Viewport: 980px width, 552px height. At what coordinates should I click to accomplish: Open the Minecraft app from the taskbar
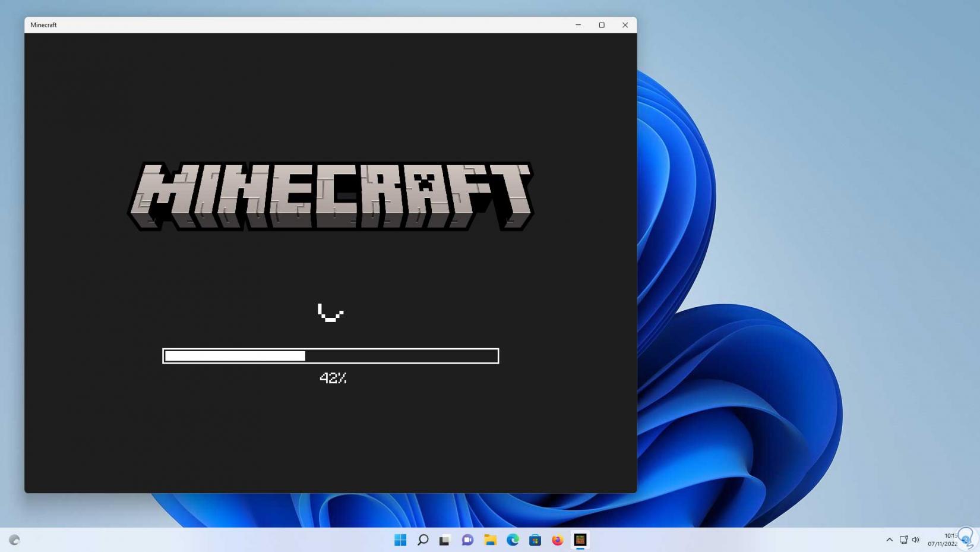click(x=580, y=540)
